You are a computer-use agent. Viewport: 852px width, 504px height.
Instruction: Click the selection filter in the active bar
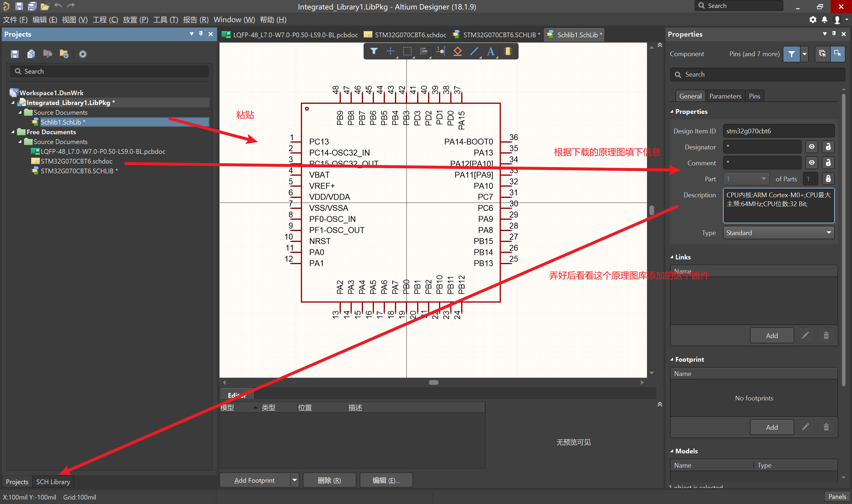pos(374,51)
